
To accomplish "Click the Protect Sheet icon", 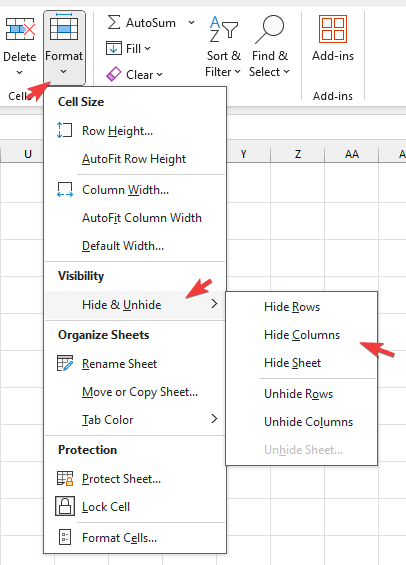I will point(65,479).
